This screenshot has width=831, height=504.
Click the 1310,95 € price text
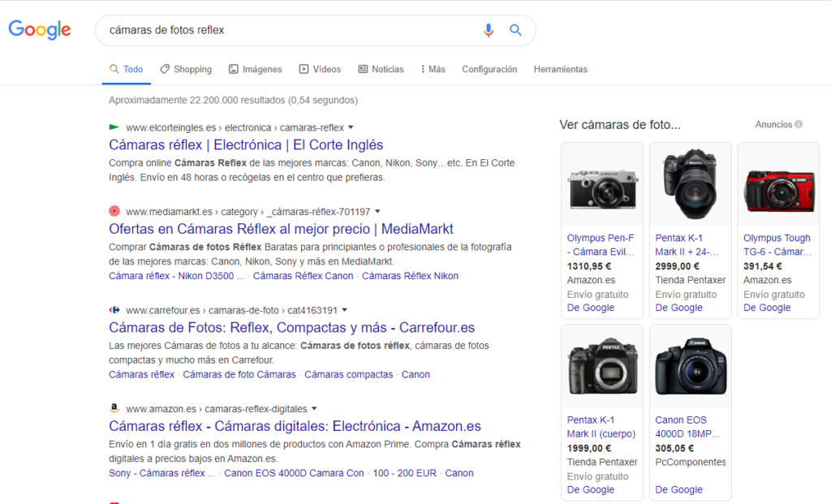tap(589, 266)
